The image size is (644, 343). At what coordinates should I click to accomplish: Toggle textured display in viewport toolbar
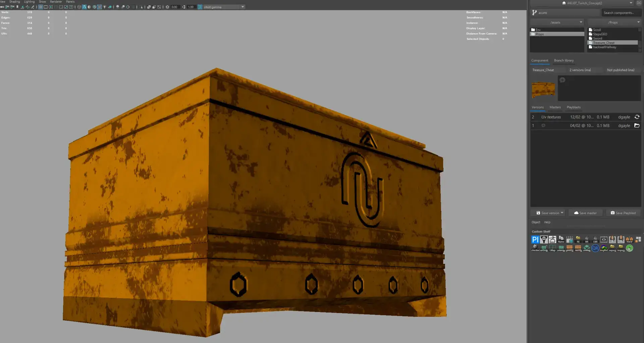coord(99,7)
